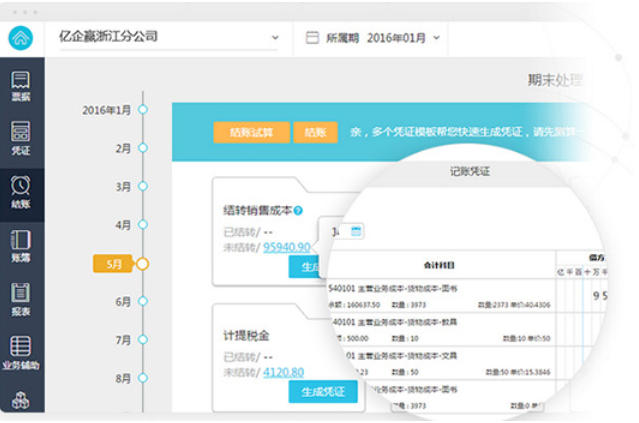The image size is (639, 423).
Task: Click the 结账试算 button
Action: [251, 132]
